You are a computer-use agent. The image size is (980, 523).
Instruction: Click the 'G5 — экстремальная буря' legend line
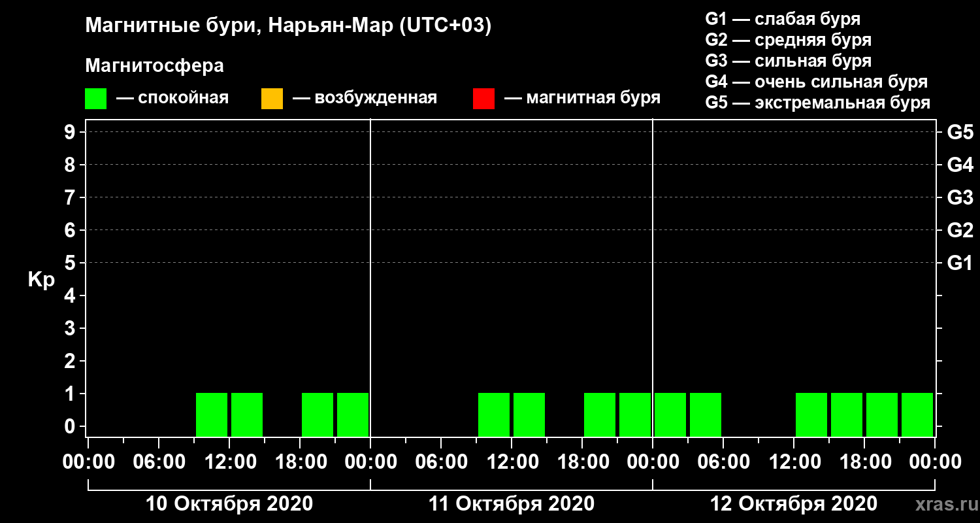pyautogui.click(x=817, y=103)
